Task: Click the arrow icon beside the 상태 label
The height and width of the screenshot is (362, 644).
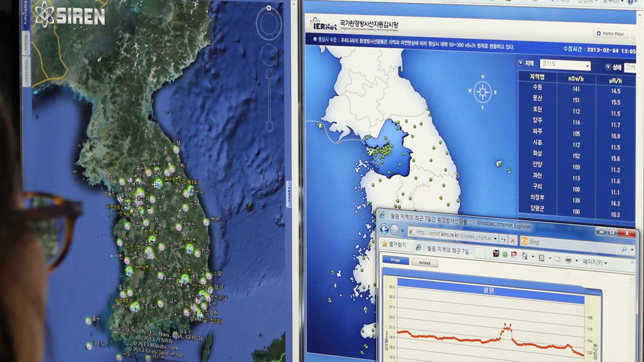Action: (x=608, y=67)
